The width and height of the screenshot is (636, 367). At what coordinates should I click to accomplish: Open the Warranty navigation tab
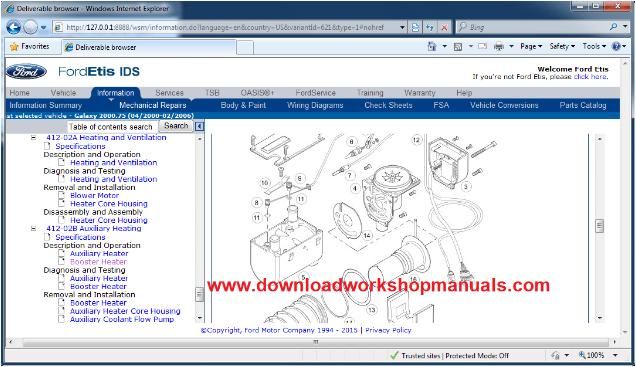[x=420, y=93]
